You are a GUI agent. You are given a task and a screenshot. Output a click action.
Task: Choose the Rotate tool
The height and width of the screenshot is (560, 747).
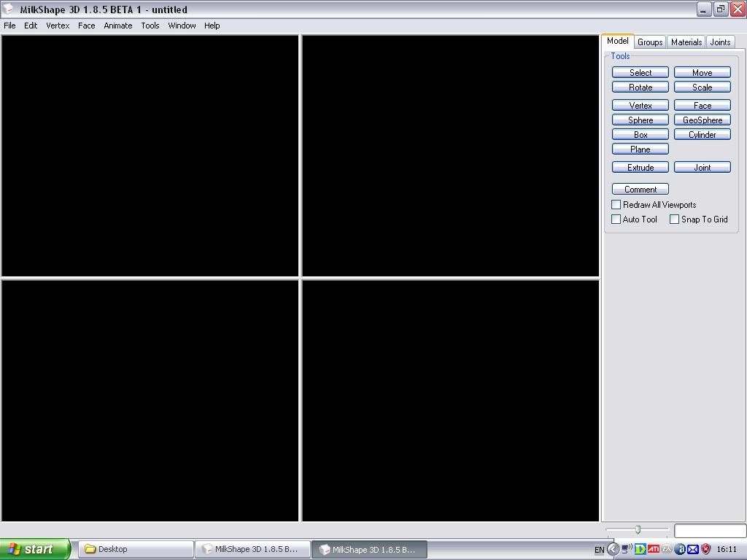pyautogui.click(x=640, y=87)
